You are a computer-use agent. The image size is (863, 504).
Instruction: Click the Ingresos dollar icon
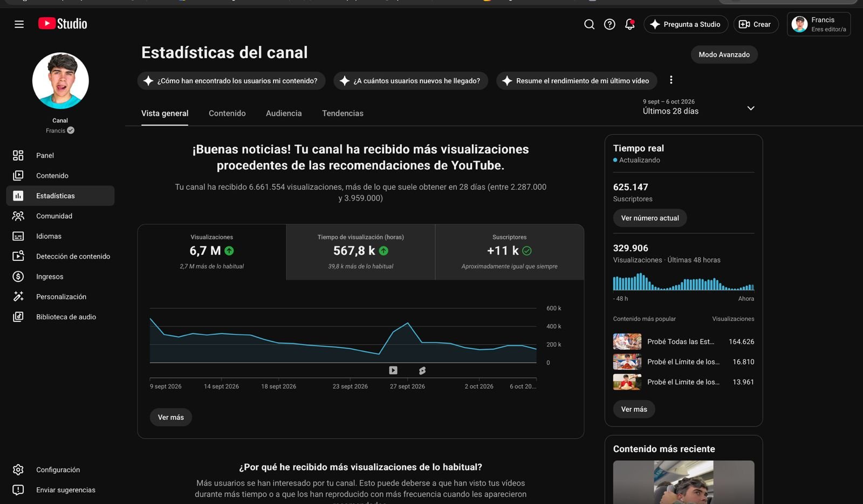click(18, 277)
